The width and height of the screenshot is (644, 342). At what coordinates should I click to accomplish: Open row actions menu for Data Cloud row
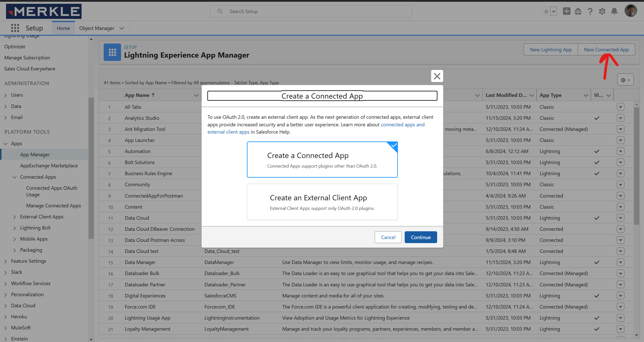click(621, 218)
